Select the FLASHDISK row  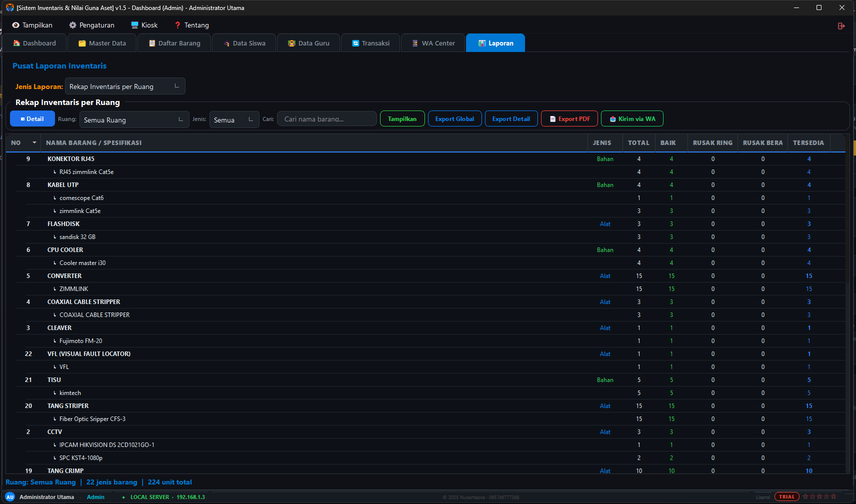click(425, 224)
